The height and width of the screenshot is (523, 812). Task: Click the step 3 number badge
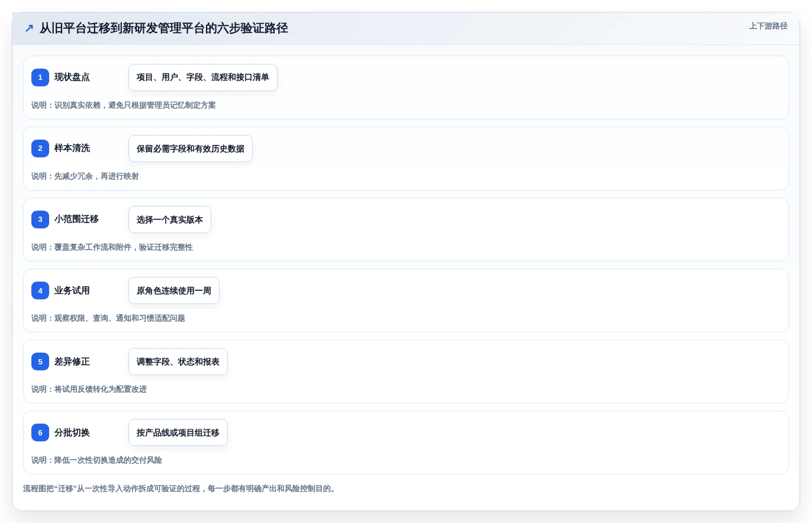point(40,219)
